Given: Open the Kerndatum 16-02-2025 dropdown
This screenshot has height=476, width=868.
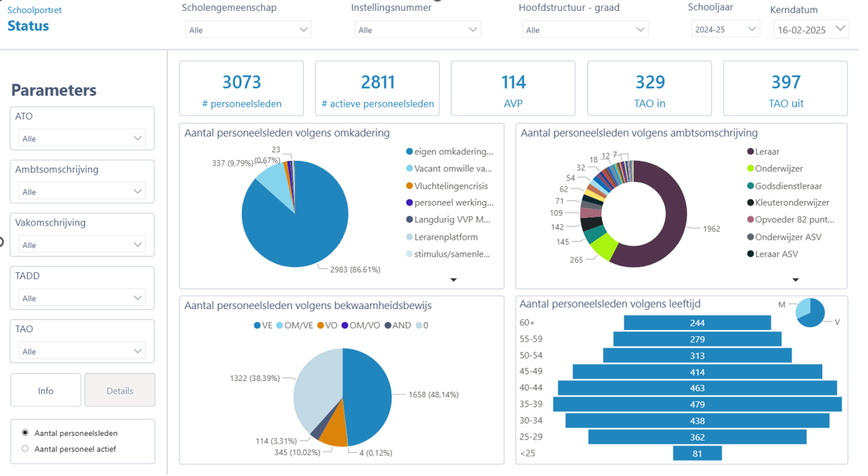Looking at the screenshot, I should click(x=810, y=29).
